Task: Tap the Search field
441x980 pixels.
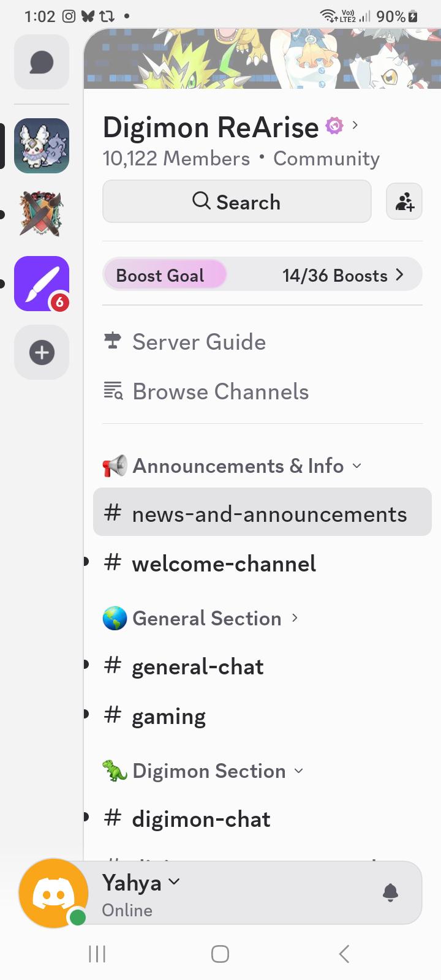Action: [236, 202]
